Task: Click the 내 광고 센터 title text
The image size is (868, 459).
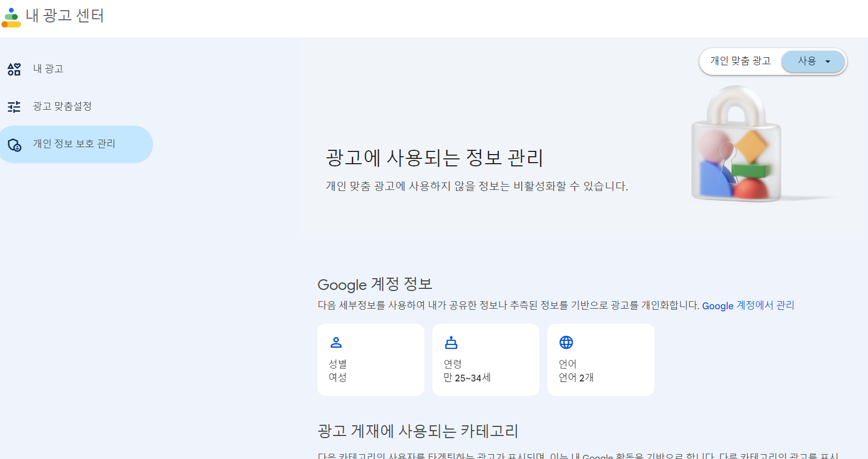Action: pos(65,16)
